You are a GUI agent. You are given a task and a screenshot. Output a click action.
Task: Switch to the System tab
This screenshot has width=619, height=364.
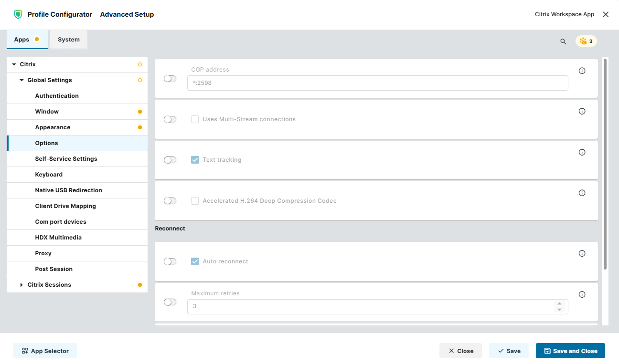69,40
